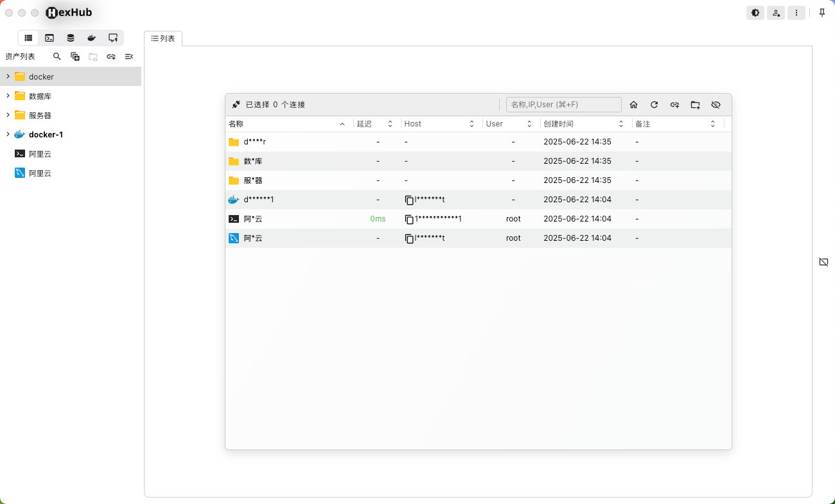Screen dimensions: 835x504
Task: Expand the docker-1 tree node
Action: [x=8, y=134]
